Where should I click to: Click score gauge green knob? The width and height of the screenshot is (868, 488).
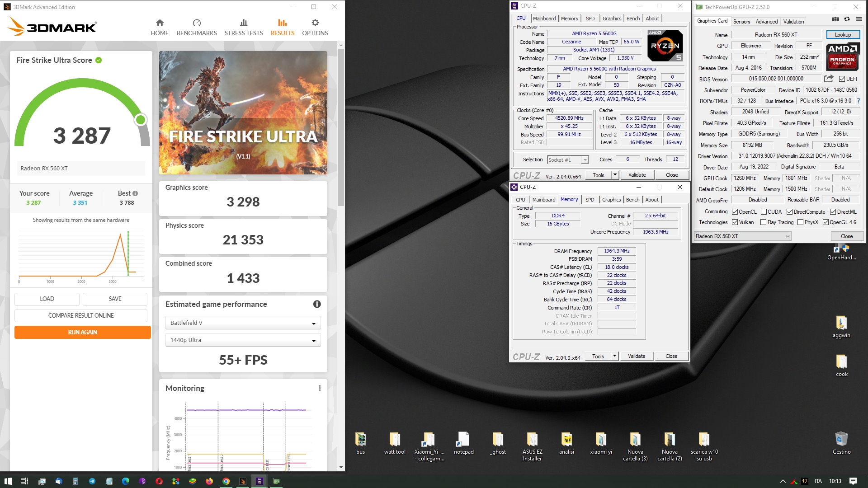pos(141,120)
